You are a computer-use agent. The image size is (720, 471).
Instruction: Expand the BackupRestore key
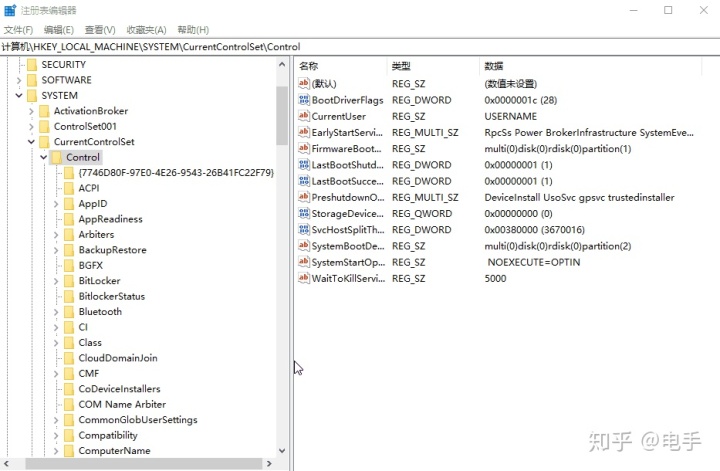56,250
